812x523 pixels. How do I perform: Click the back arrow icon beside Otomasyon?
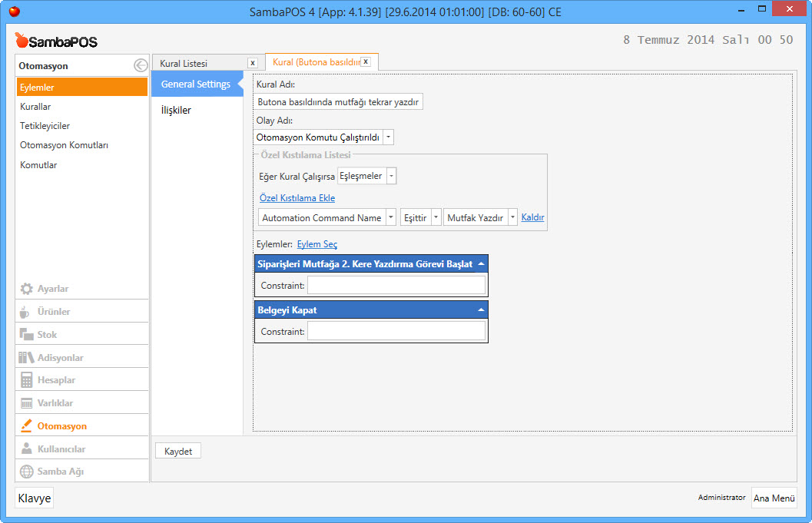click(x=140, y=66)
